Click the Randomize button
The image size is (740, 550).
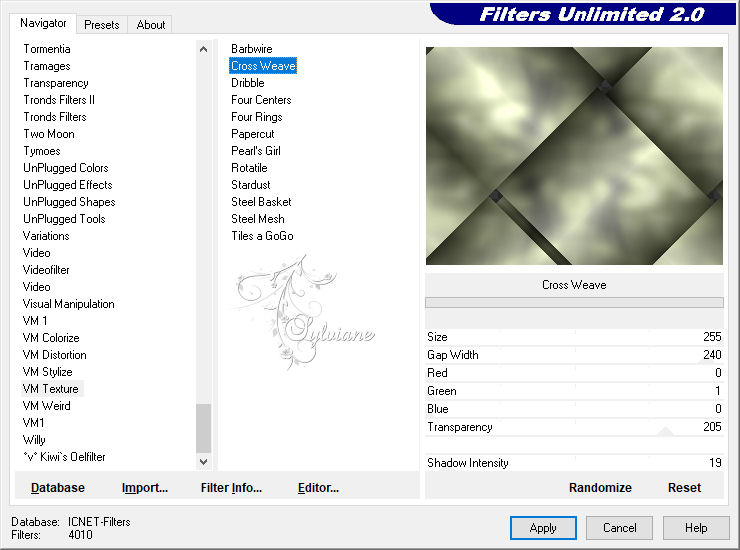coord(600,488)
